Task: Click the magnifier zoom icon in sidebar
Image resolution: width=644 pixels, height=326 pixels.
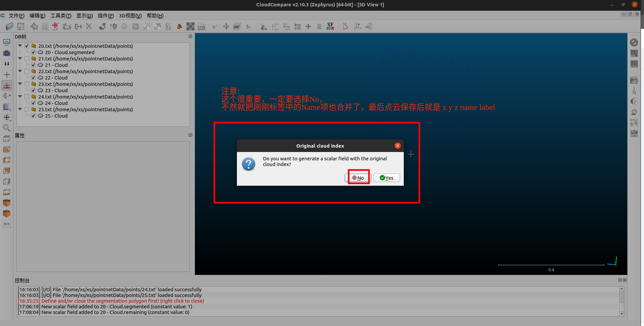Action: pyautogui.click(x=7, y=128)
